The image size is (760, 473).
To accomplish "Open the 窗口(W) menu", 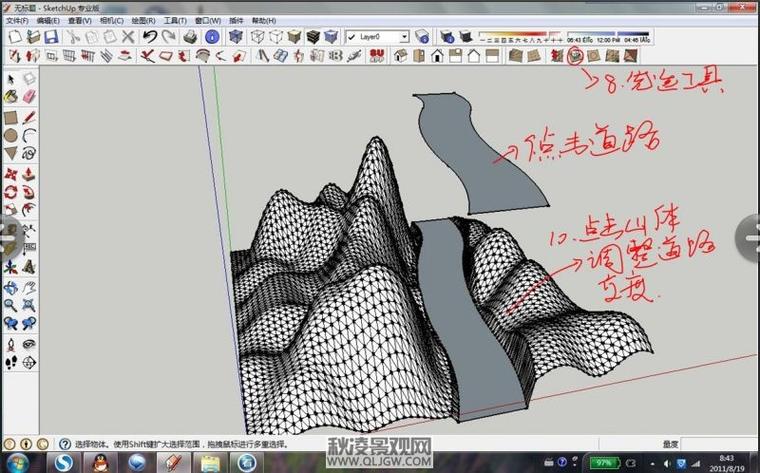I will tap(208, 20).
